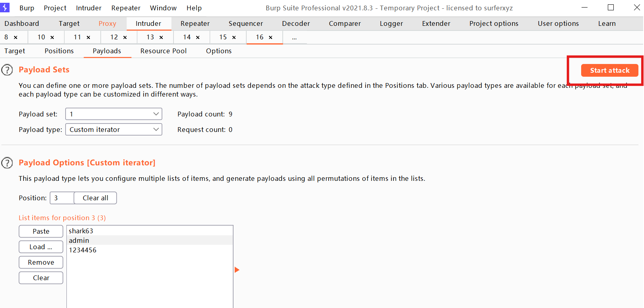Open the Payloads sub-tab

[x=107, y=51]
